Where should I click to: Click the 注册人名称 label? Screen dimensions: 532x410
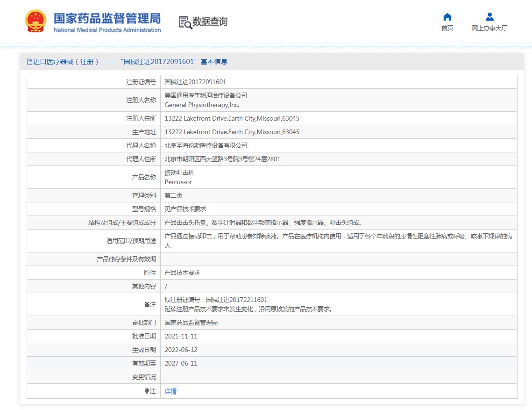click(x=141, y=100)
